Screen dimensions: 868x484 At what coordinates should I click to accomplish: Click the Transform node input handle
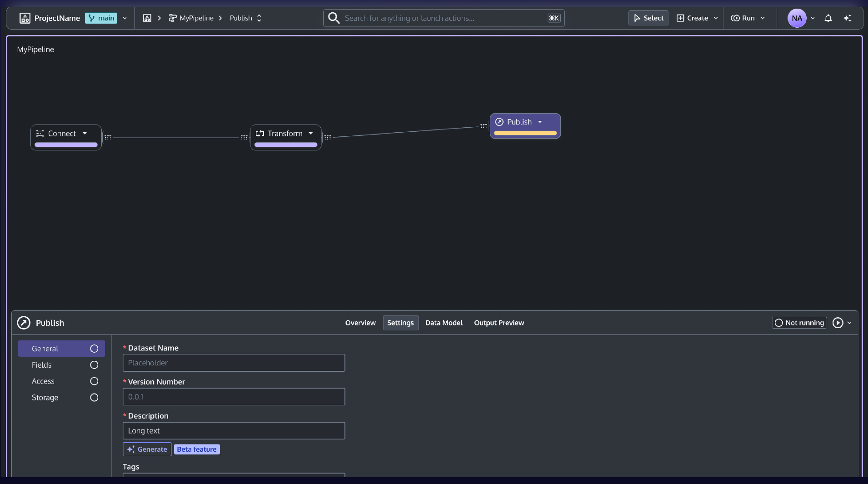tap(244, 137)
